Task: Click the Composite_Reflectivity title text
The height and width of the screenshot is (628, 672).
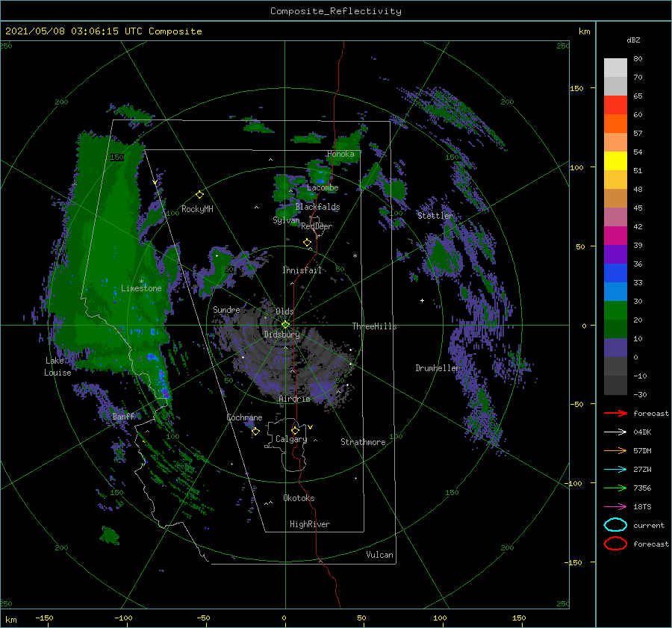Action: 336,10
